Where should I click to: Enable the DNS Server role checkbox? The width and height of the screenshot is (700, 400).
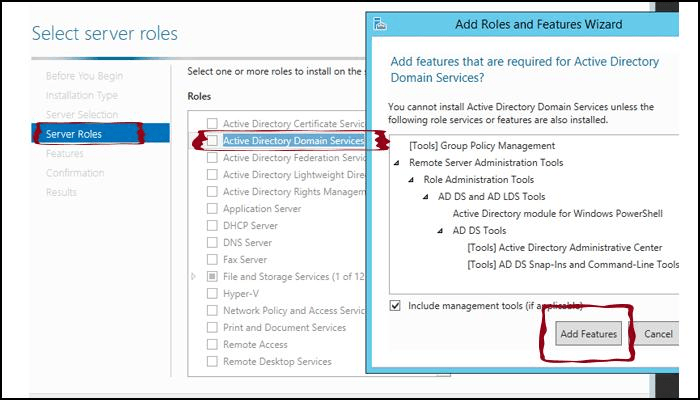pyautogui.click(x=212, y=242)
